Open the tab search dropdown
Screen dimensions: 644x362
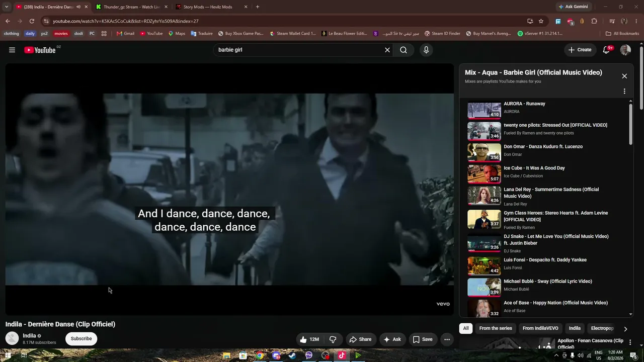click(x=7, y=7)
